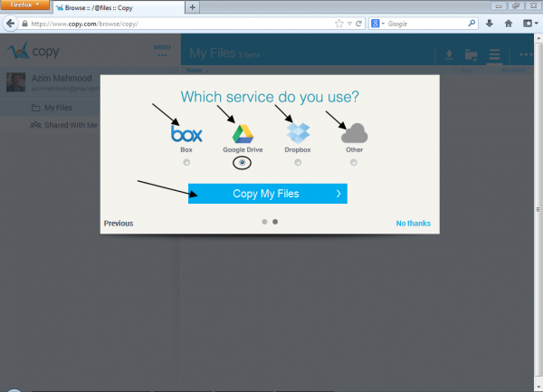Click the vertical scrollbar thumb

pyautogui.click(x=538, y=209)
